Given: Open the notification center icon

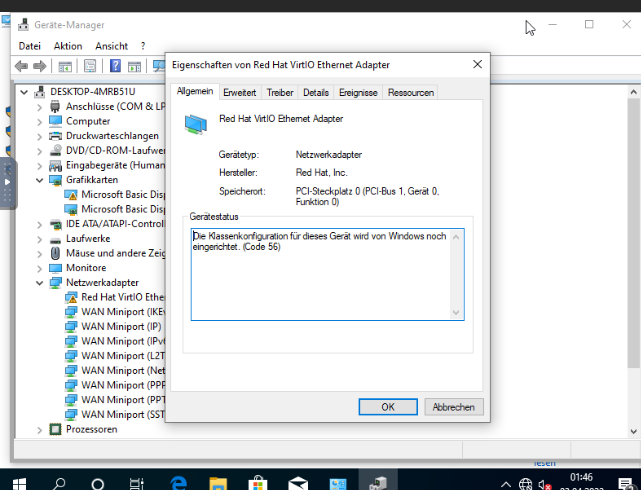Looking at the screenshot, I should [625, 484].
